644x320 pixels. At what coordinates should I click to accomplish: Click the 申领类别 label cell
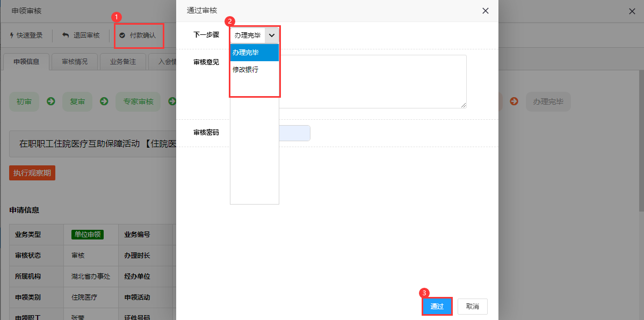tap(37, 297)
